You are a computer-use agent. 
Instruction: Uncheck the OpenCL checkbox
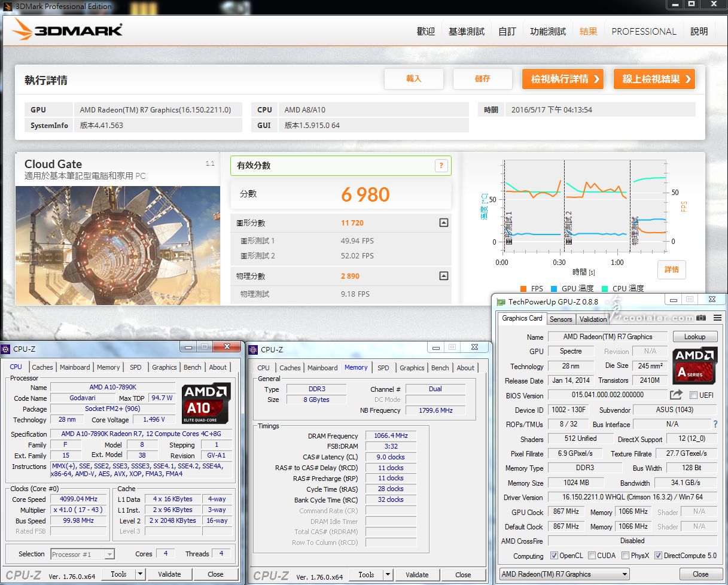click(x=553, y=556)
